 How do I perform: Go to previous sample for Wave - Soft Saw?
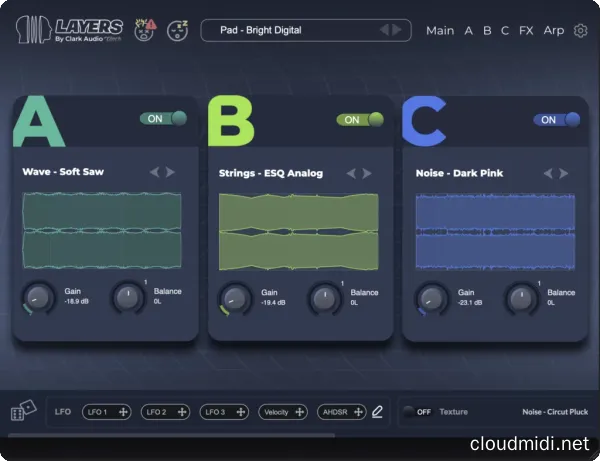point(155,172)
